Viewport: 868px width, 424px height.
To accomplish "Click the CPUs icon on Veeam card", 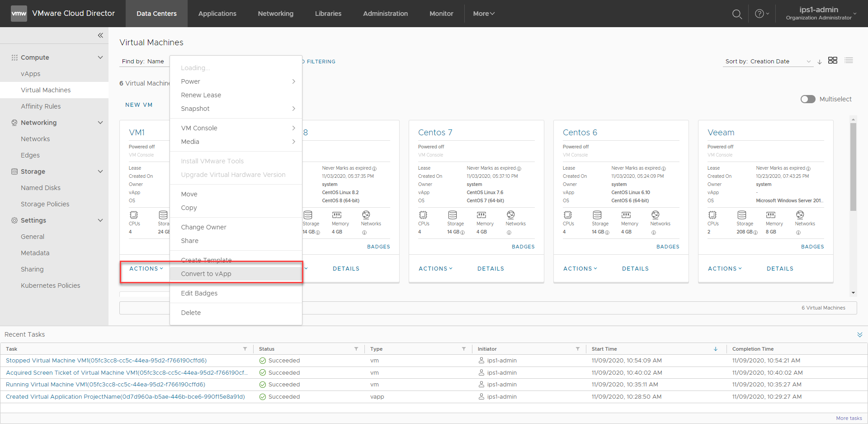I will (712, 215).
